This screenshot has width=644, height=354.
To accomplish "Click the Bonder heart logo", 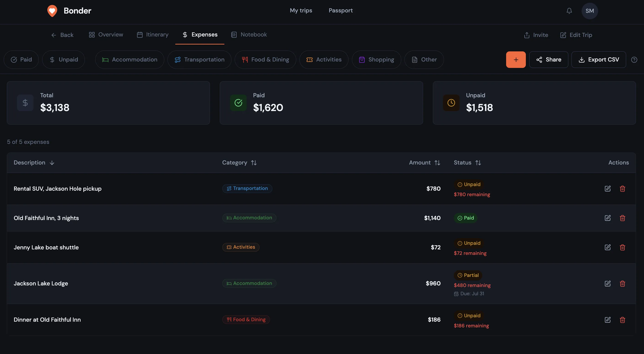I will (x=52, y=11).
